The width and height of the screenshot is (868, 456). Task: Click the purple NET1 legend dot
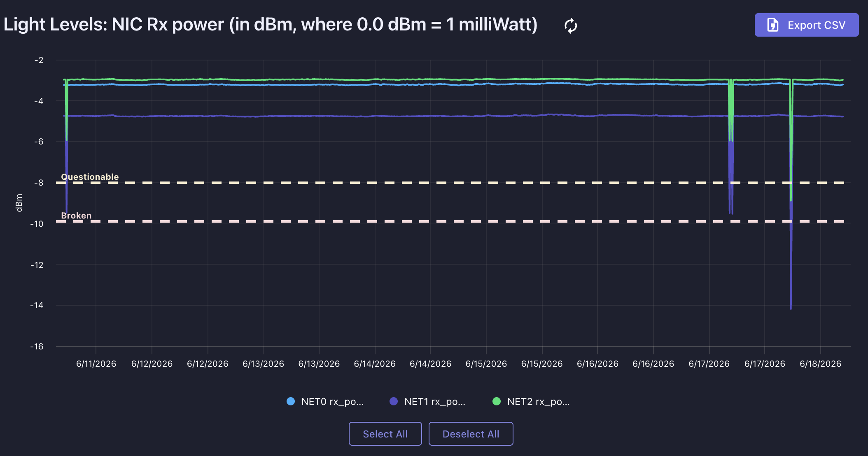[x=394, y=401]
